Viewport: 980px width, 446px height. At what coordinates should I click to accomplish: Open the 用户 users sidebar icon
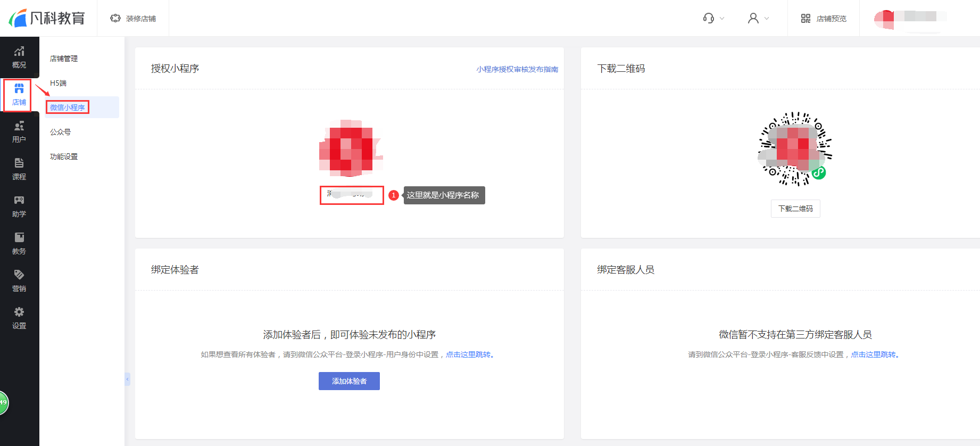19,131
